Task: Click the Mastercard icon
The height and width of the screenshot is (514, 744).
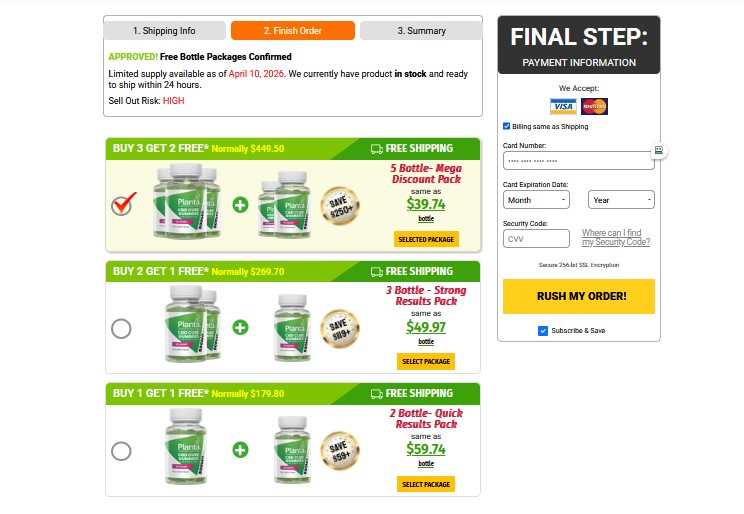Action: click(594, 106)
